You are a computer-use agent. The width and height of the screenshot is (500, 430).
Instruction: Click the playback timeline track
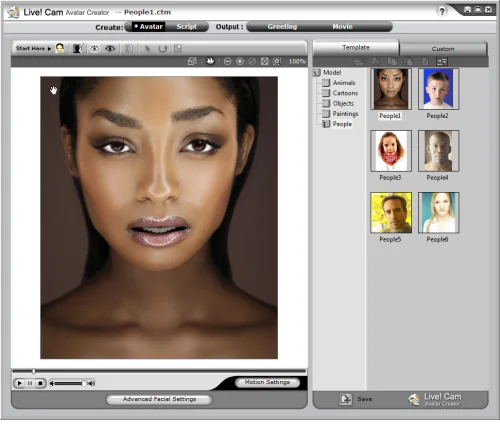pyautogui.click(x=159, y=371)
